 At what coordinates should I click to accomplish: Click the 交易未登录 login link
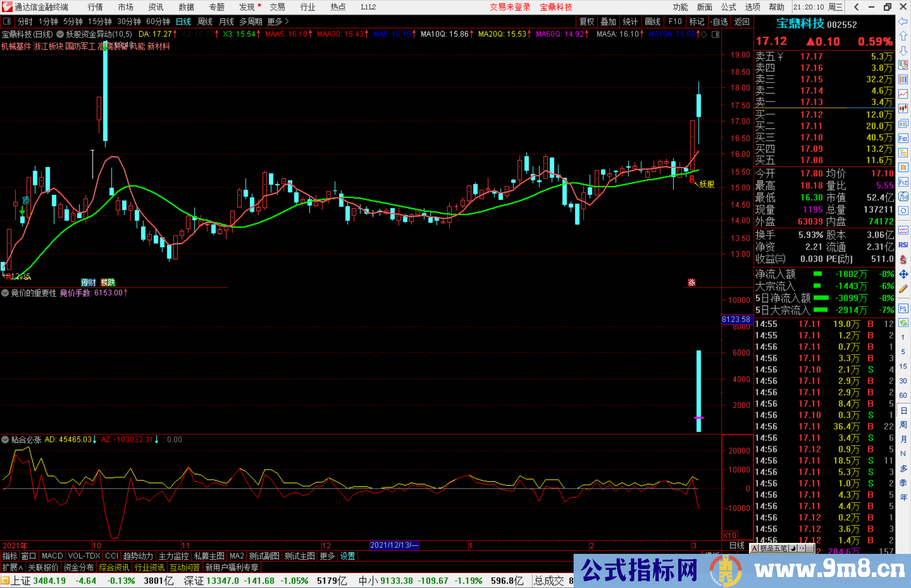click(x=510, y=7)
